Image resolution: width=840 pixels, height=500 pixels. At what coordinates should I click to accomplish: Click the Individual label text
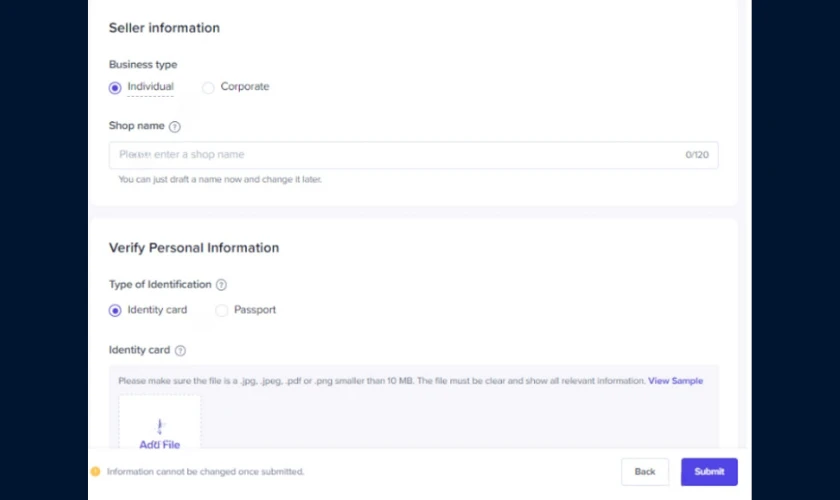pyautogui.click(x=151, y=86)
